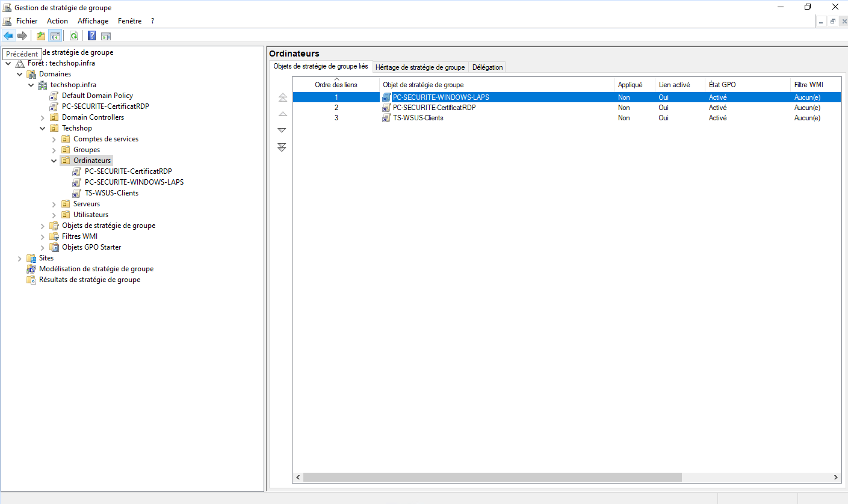The width and height of the screenshot is (848, 504).
Task: Click the Objets GPO Starter icon
Action: tap(54, 247)
